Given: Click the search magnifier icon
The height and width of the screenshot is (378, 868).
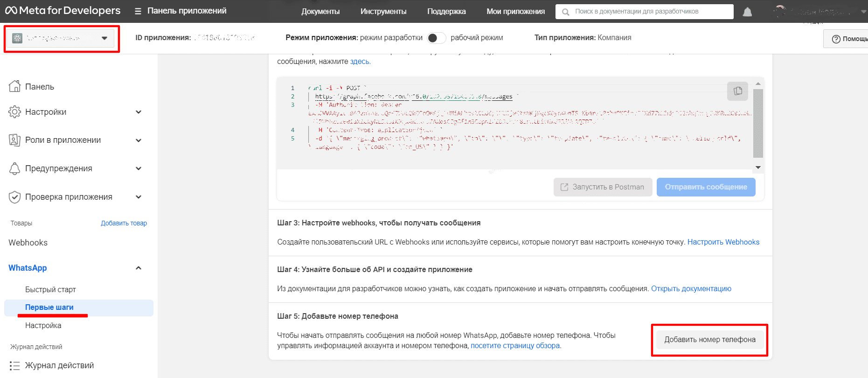Looking at the screenshot, I should pyautogui.click(x=565, y=12).
